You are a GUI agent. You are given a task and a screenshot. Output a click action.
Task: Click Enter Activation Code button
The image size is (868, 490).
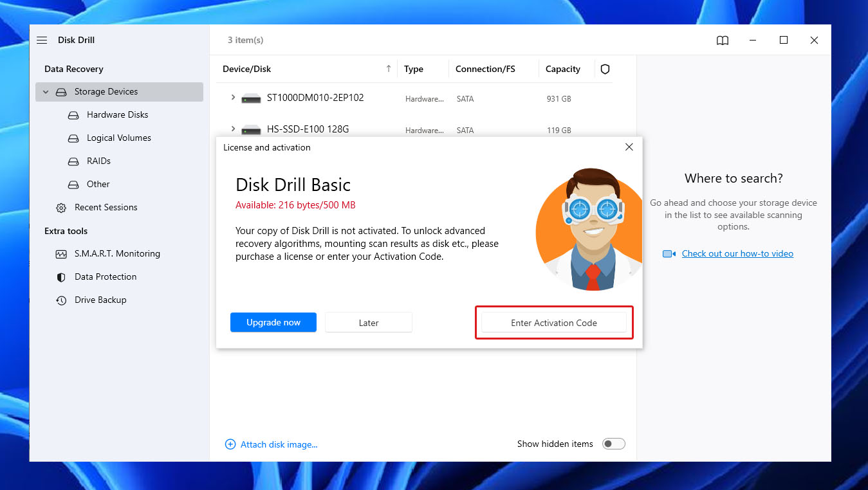[x=554, y=323]
